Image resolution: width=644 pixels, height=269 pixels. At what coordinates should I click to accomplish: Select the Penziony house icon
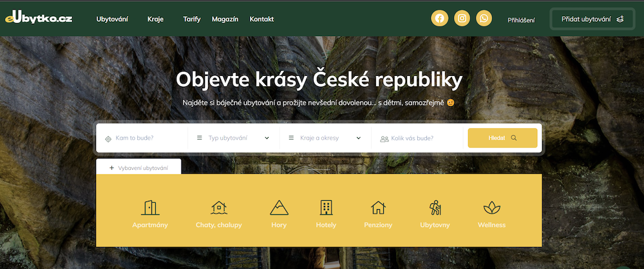click(378, 207)
